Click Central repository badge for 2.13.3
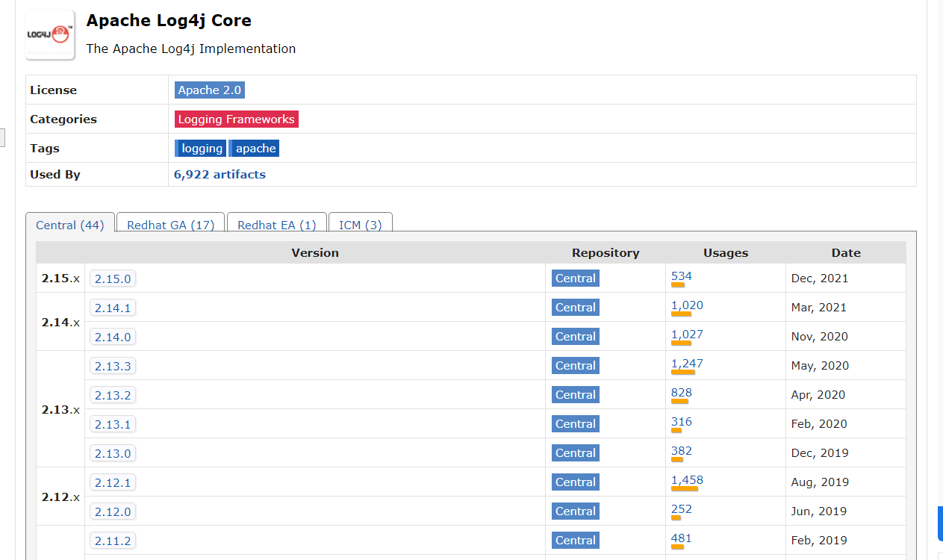Screen dimensions: 943x560 (576, 366)
